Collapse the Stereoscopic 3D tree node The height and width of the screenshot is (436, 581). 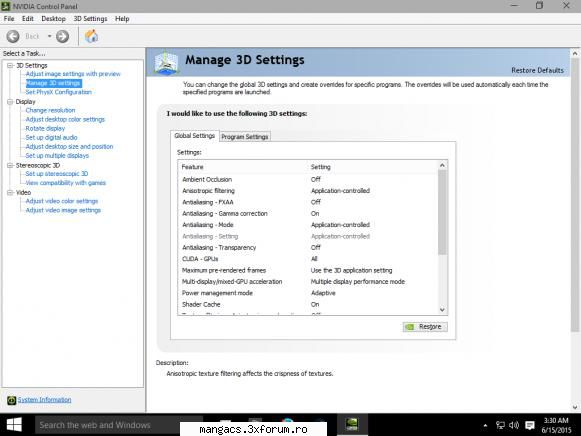tap(10, 166)
